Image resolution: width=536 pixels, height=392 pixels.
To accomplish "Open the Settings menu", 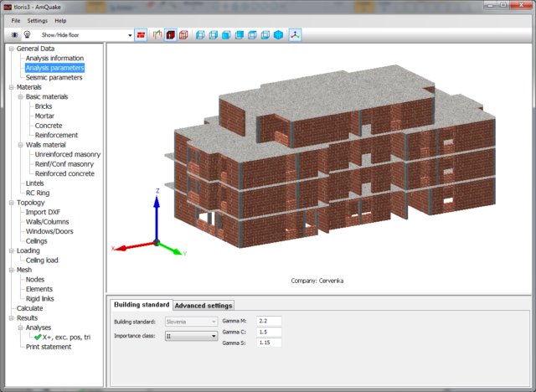I will (38, 20).
